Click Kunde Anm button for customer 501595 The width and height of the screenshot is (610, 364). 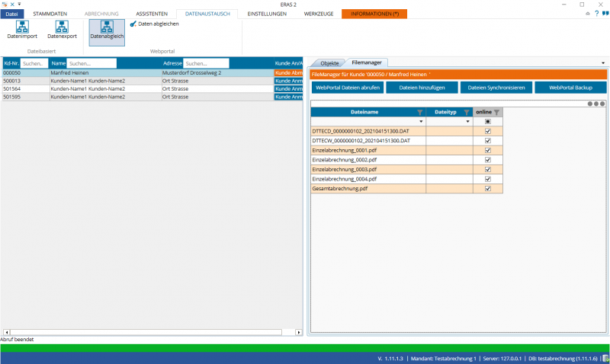[x=289, y=97]
